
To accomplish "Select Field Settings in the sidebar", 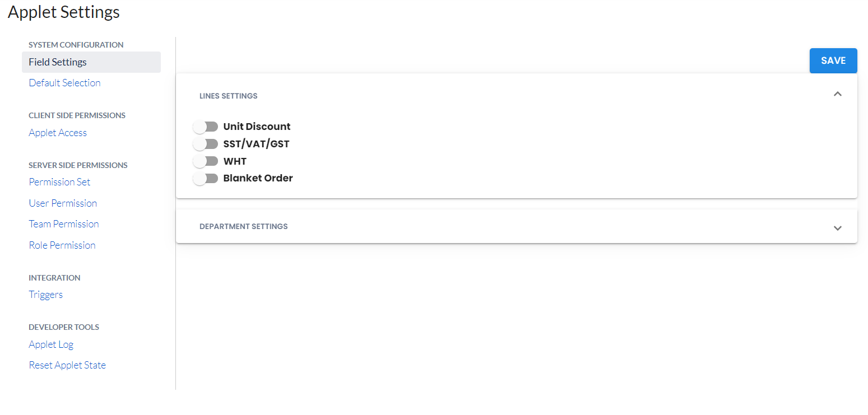I will [58, 62].
